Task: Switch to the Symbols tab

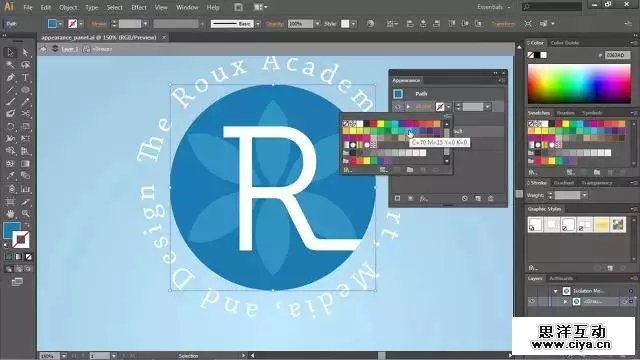Action: point(592,113)
